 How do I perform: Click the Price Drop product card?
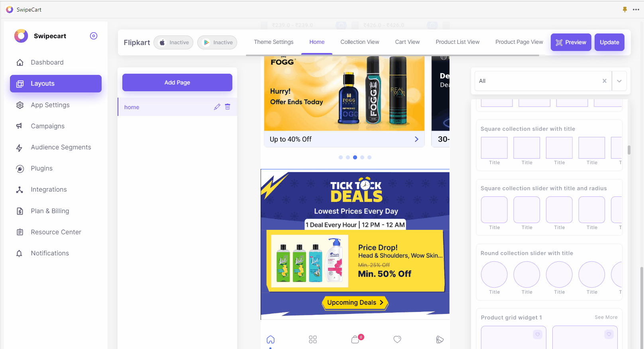(x=355, y=261)
